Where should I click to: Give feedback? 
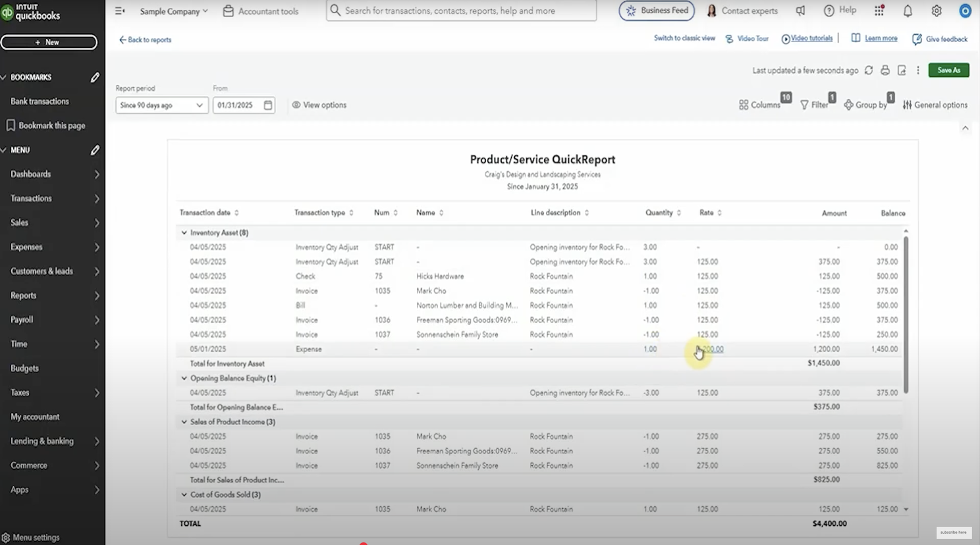[939, 39]
